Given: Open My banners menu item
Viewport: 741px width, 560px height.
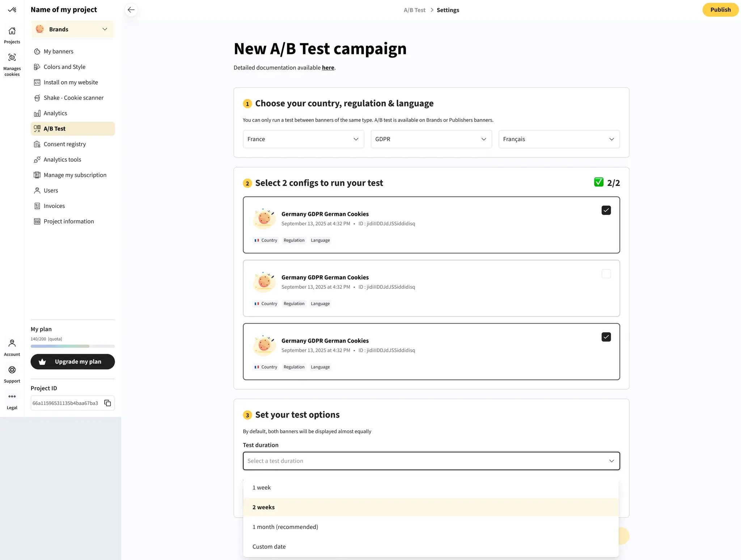Looking at the screenshot, I should (x=73, y=51).
